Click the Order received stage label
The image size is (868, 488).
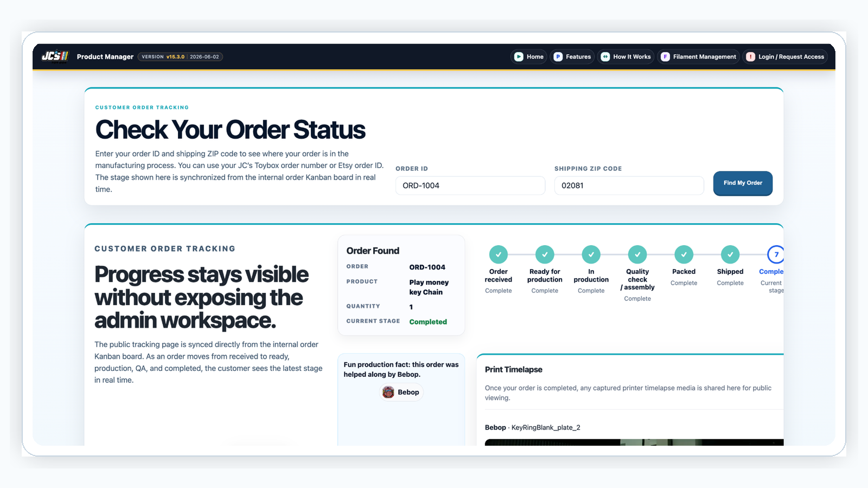pyautogui.click(x=499, y=275)
